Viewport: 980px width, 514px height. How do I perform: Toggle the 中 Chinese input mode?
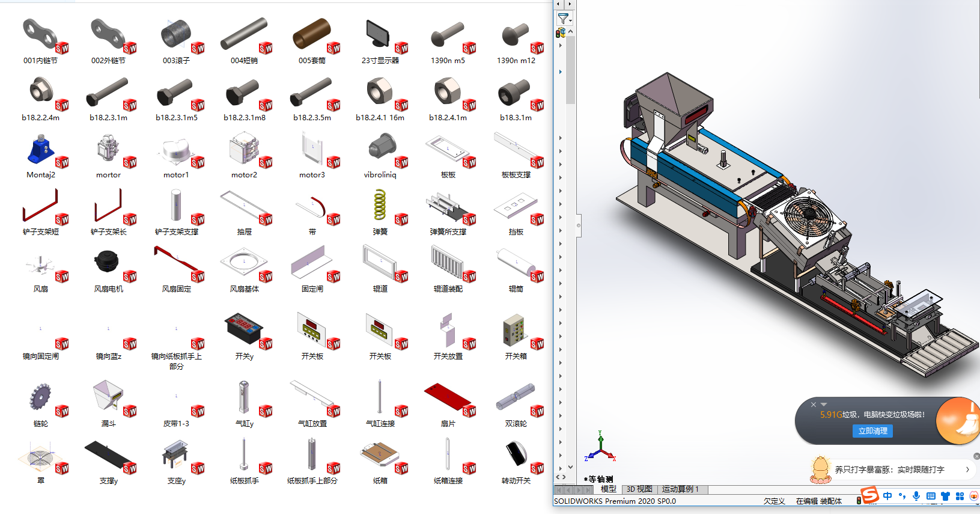887,496
